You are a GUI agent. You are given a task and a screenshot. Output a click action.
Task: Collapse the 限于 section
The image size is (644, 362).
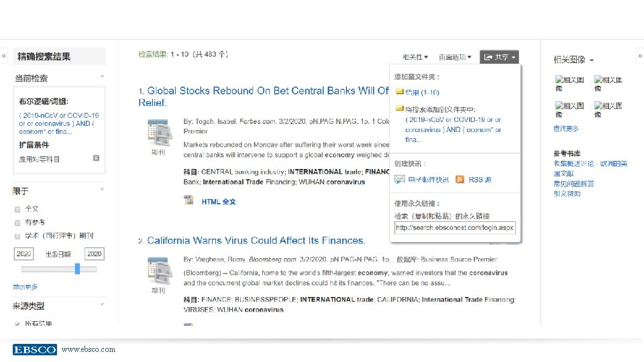point(102,189)
